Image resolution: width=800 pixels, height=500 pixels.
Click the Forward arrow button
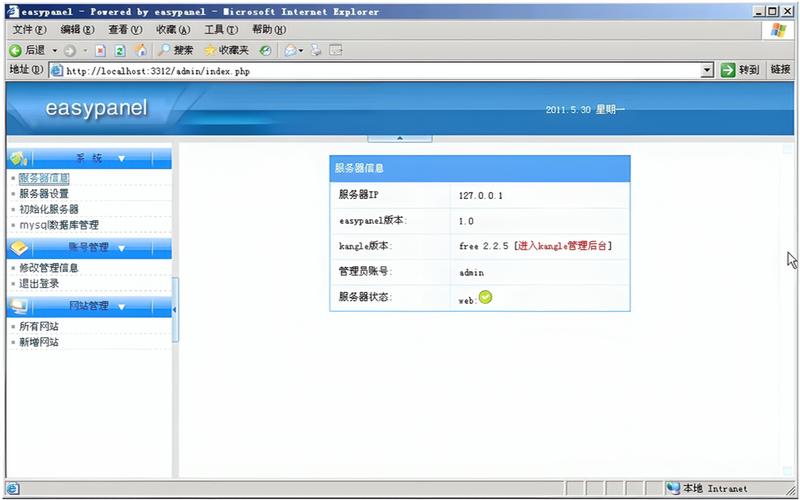click(70, 51)
